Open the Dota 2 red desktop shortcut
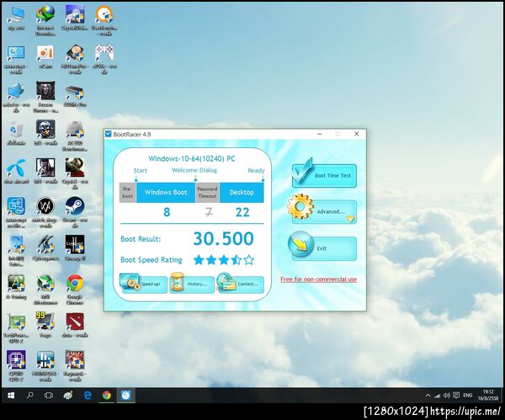This screenshot has width=505, height=420. click(75, 325)
